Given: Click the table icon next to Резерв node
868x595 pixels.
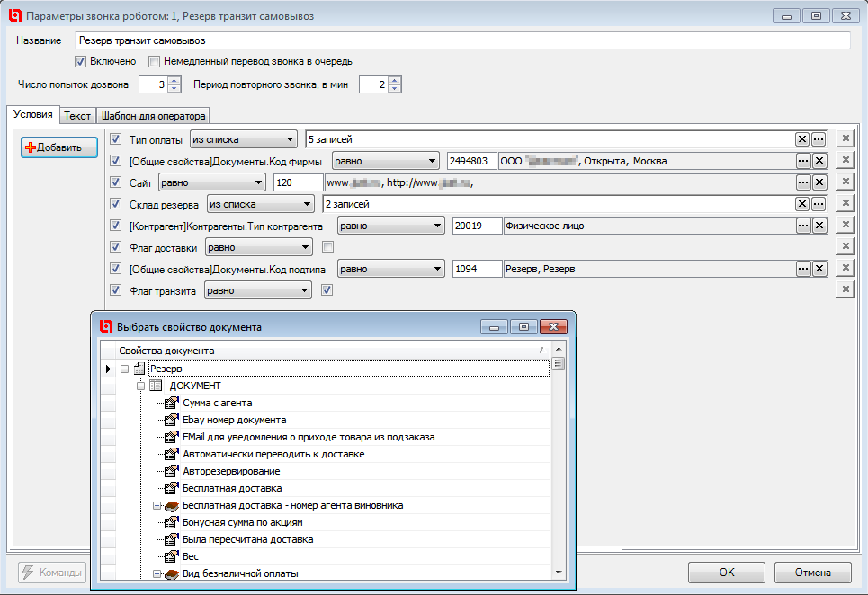Looking at the screenshot, I should coord(139,369).
